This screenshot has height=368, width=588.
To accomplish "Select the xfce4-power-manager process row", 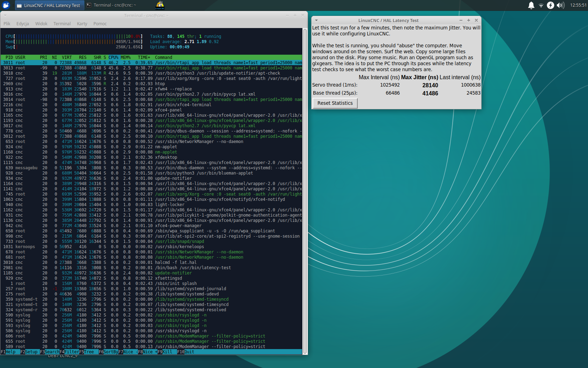I will 151,226.
